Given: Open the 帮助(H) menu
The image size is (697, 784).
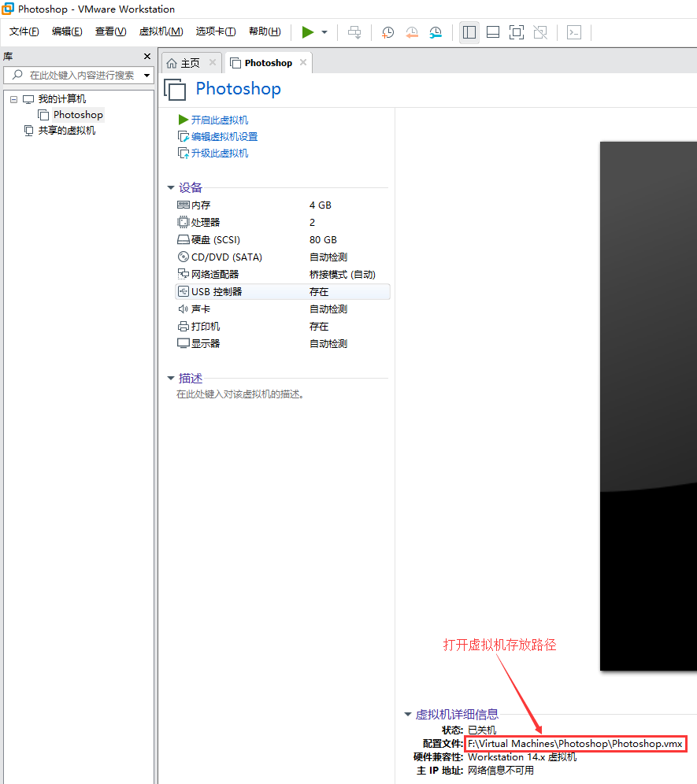Looking at the screenshot, I should 265,31.
